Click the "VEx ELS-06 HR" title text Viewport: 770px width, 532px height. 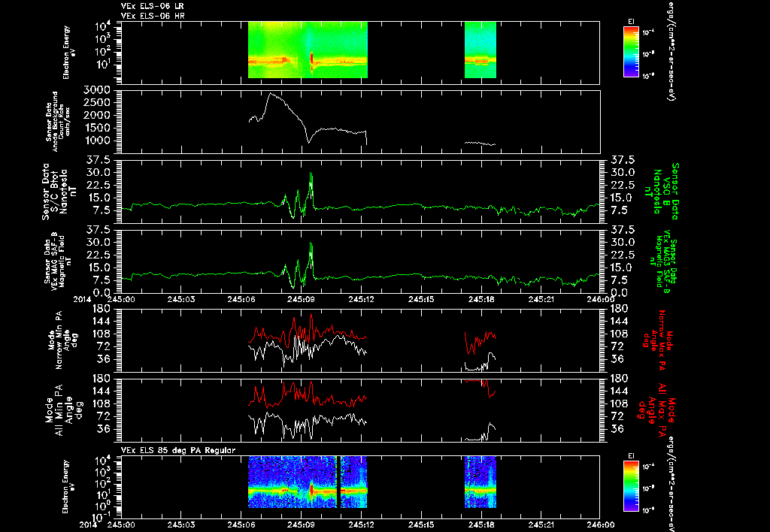153,17
